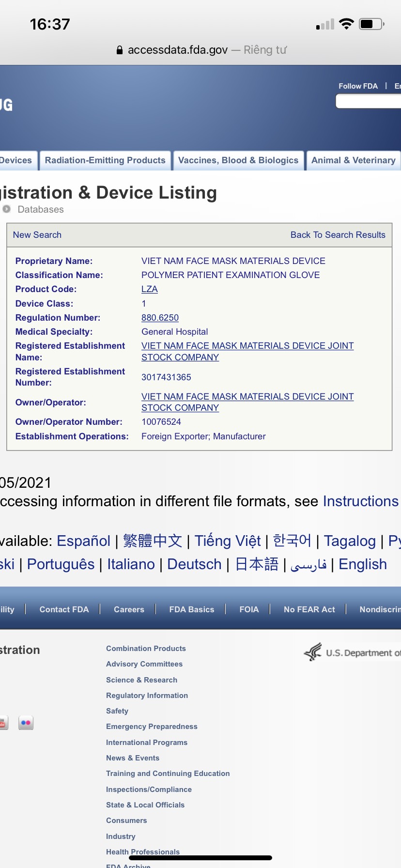Viewport: 401px width, 868px height.
Task: Open Regulatory Information footer link
Action: (x=147, y=696)
